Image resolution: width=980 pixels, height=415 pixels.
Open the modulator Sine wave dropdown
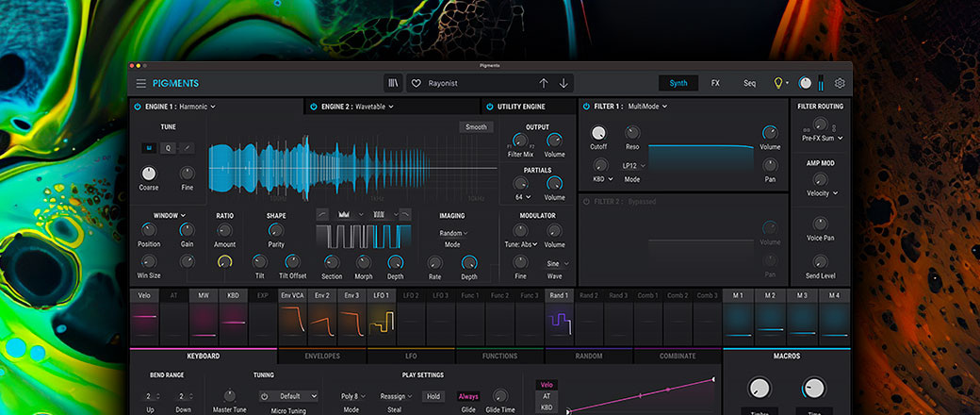pos(558,263)
